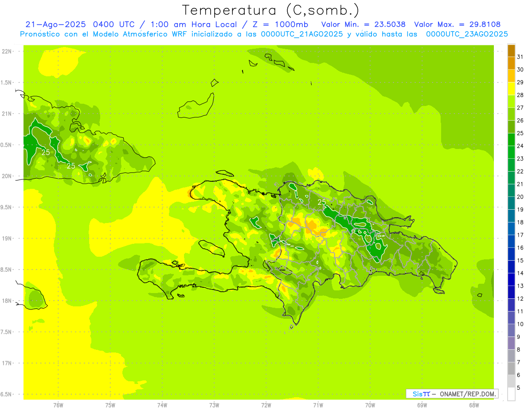Click the '70W' longitude label
Image resolution: width=532 pixels, height=411 pixels.
coord(370,405)
